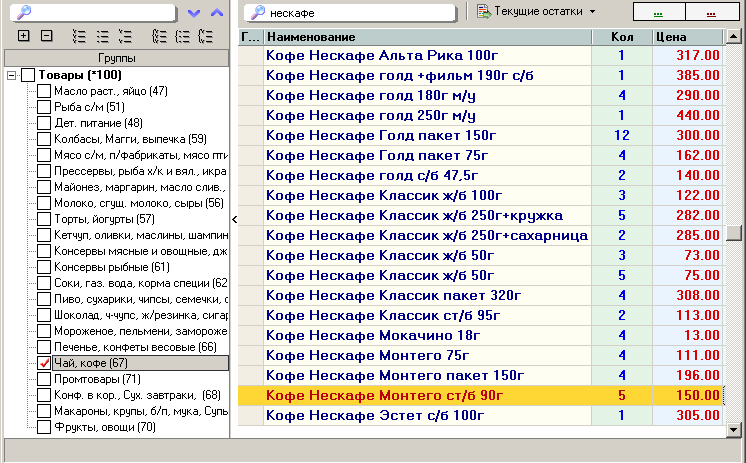Click the green dots box
Screen dimensions: 746x463
pyautogui.click(x=659, y=12)
